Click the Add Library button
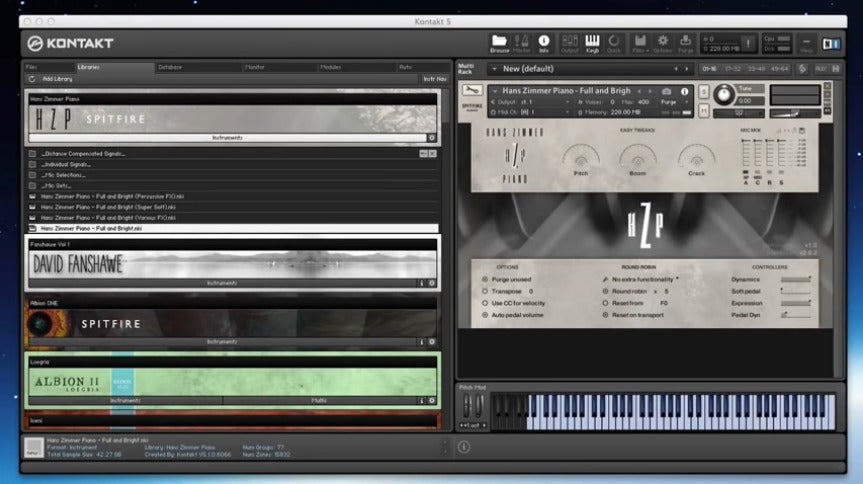 (x=59, y=78)
